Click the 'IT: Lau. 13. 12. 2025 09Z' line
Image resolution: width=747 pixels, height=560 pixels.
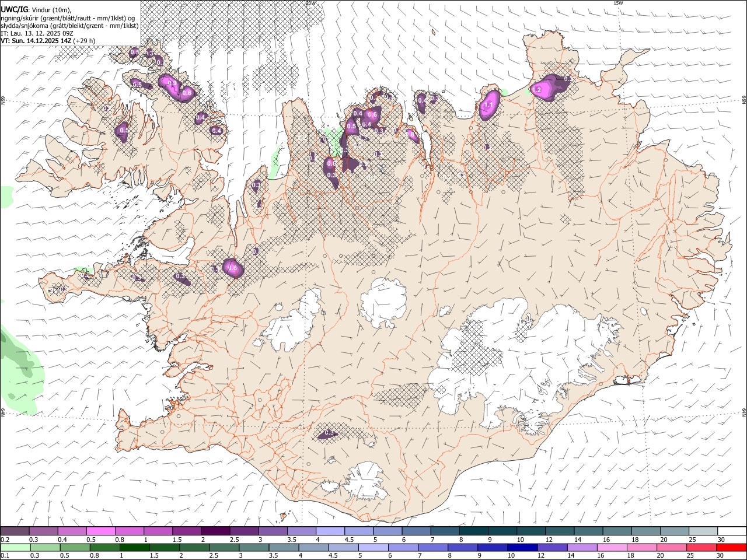click(x=37, y=33)
